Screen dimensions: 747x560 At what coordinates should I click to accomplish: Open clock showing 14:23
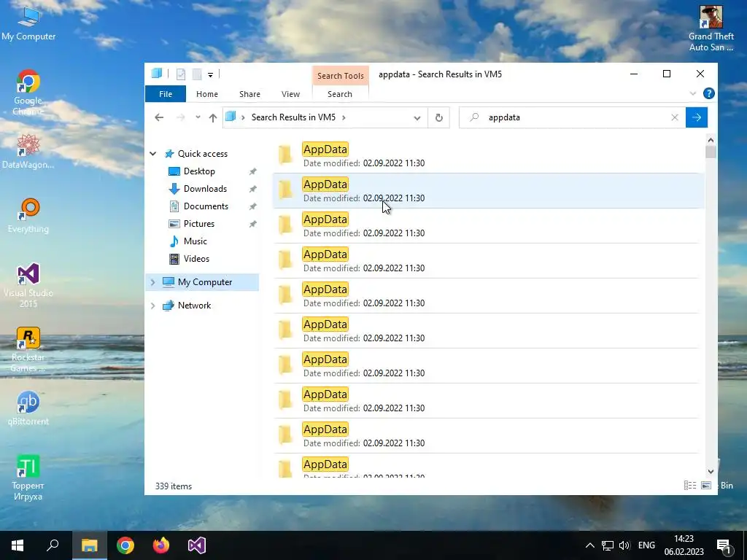pyautogui.click(x=684, y=545)
